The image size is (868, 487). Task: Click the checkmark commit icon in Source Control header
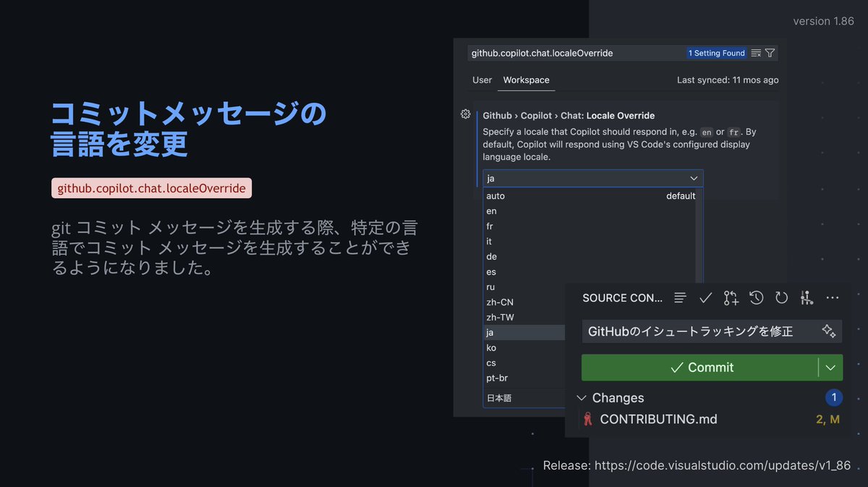[706, 297]
